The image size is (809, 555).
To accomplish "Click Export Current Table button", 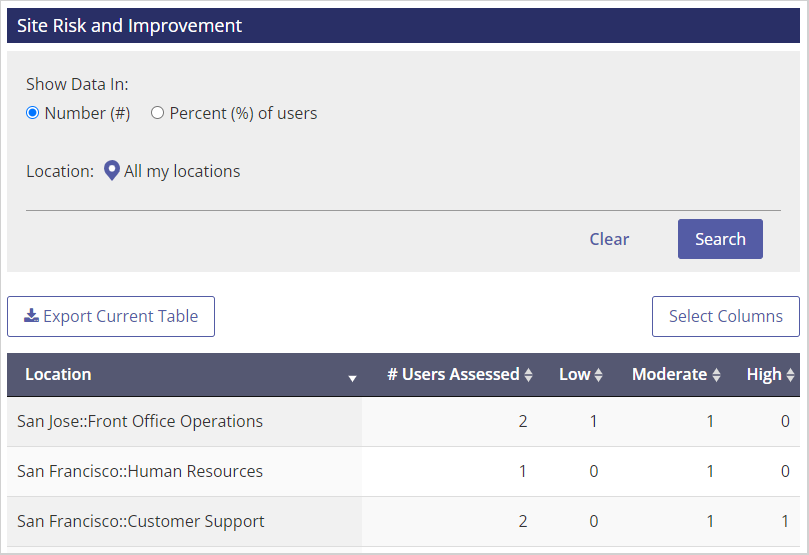I will click(x=111, y=316).
